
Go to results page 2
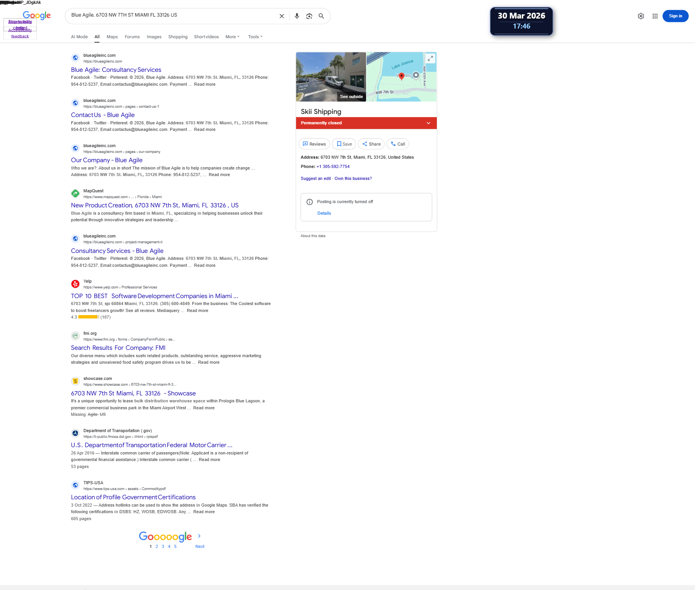coord(157,547)
